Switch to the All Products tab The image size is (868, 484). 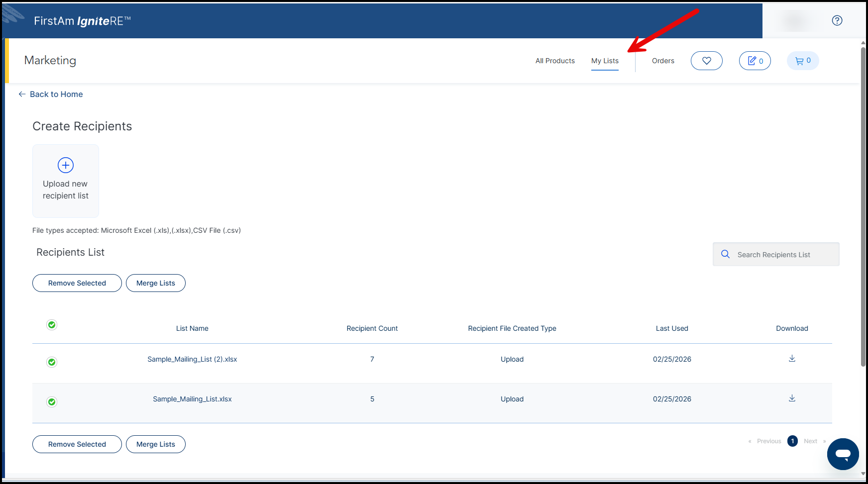(555, 61)
